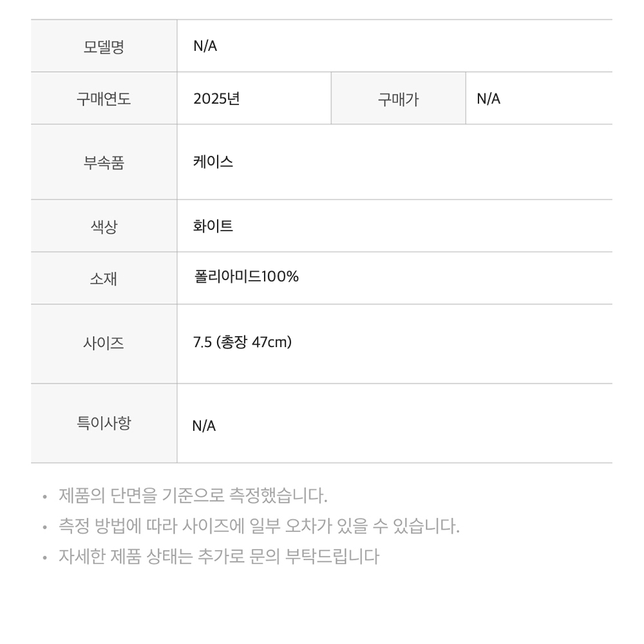Click the note about 측정 방법에 따라 오차
This screenshot has height=644, width=644.
259,526
